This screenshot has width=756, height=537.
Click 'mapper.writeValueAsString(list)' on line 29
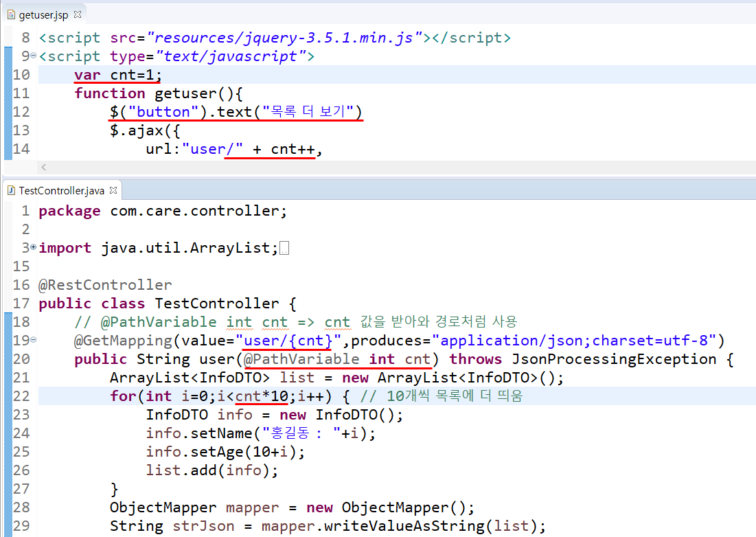(x=399, y=526)
